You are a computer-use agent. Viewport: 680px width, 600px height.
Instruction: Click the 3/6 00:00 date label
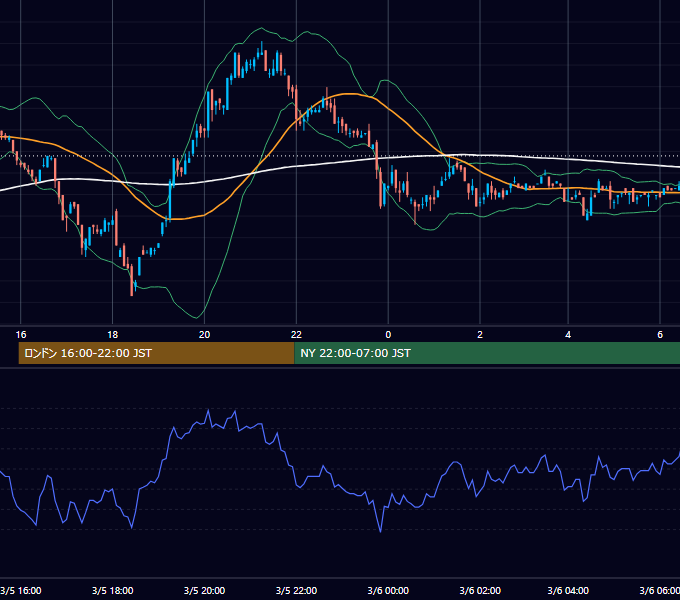(x=388, y=590)
